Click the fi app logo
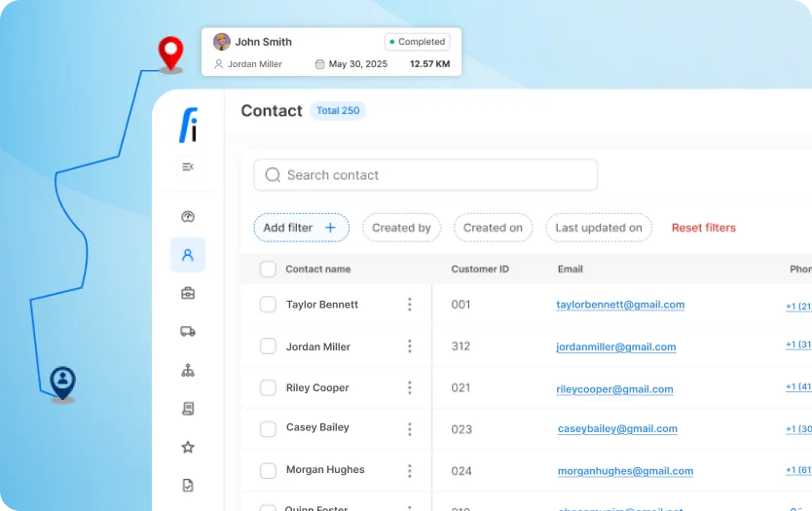The height and width of the screenshot is (511, 812). pyautogui.click(x=189, y=125)
